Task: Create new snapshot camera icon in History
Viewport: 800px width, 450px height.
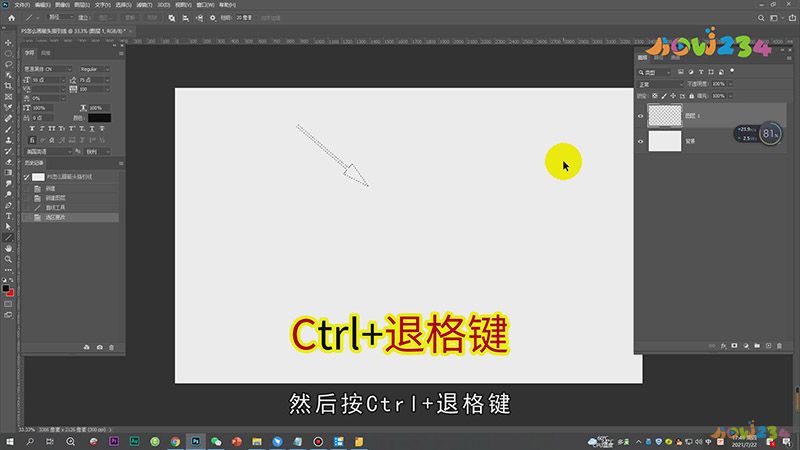Action: [x=99, y=347]
